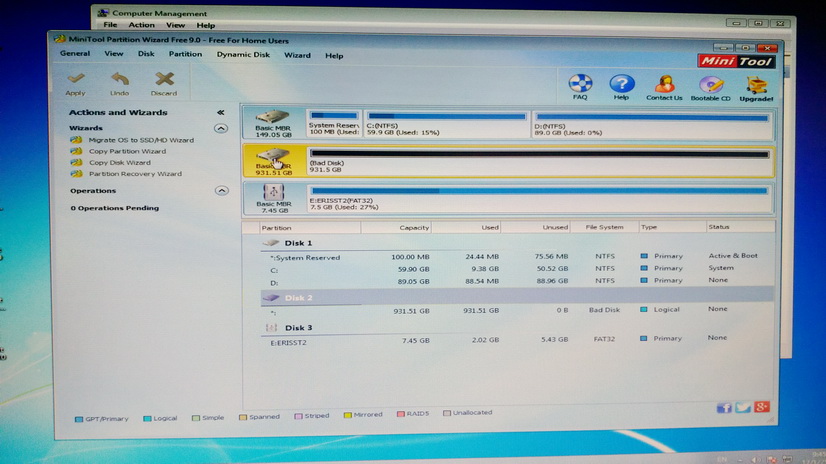
Task: Select the 7.45 GB USB disk icon
Action: [273, 192]
